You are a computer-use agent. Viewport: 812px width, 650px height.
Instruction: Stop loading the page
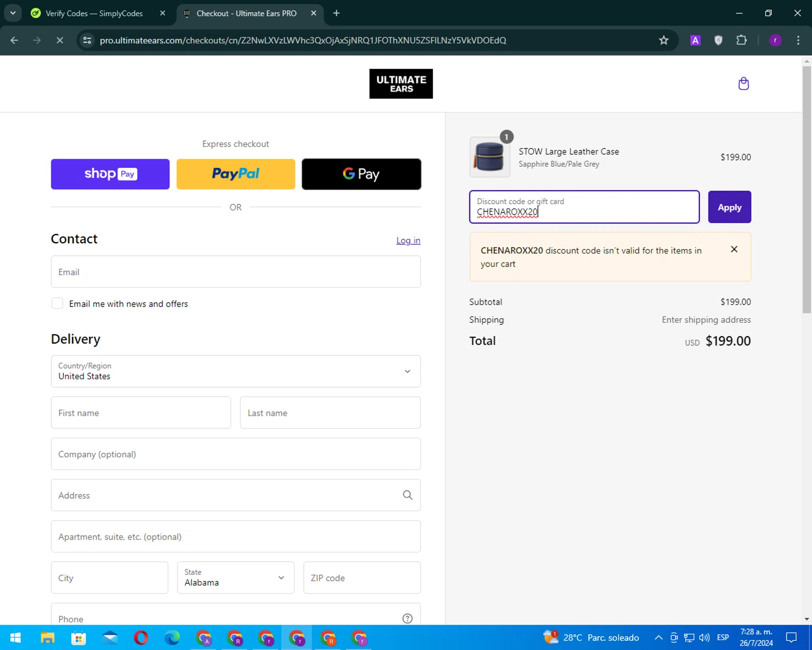[x=60, y=40]
